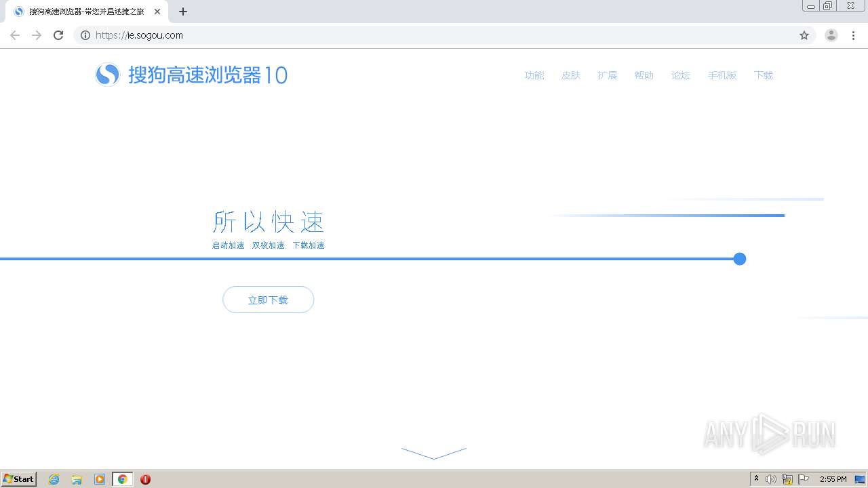
Task: Go forward with the browser forward arrow
Action: (37, 35)
